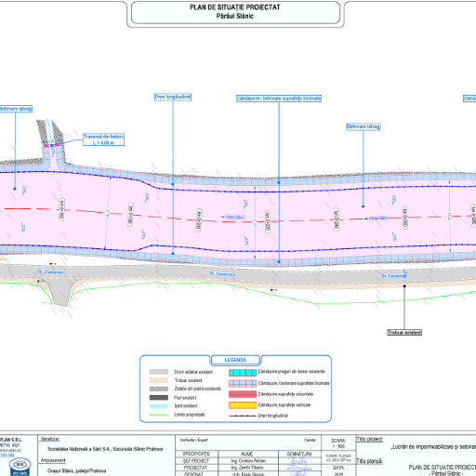Click the NUME column header
Screen dimensions: 476x476
tap(247, 454)
